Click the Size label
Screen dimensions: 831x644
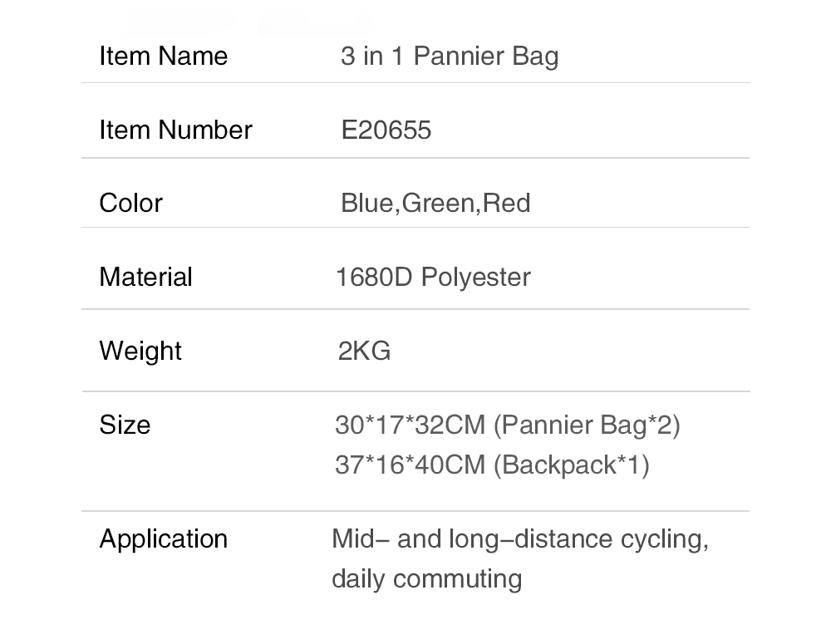(x=125, y=425)
